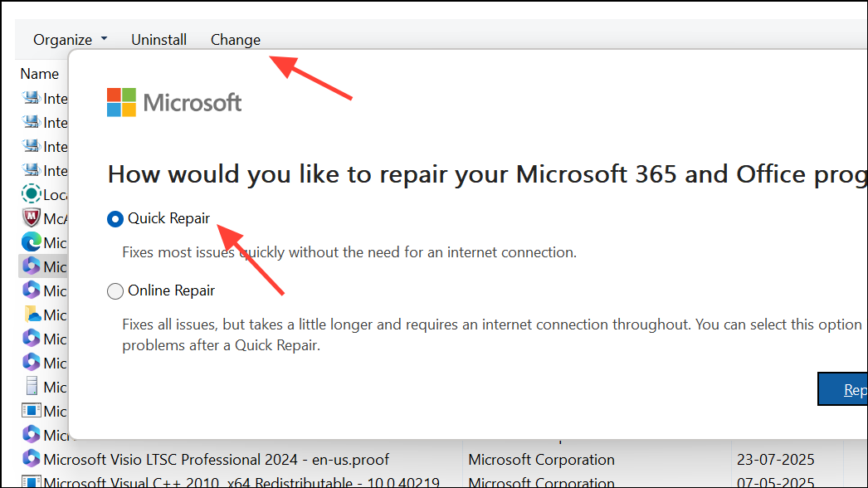Click the 23-07-2025 install date cell

[776, 459]
